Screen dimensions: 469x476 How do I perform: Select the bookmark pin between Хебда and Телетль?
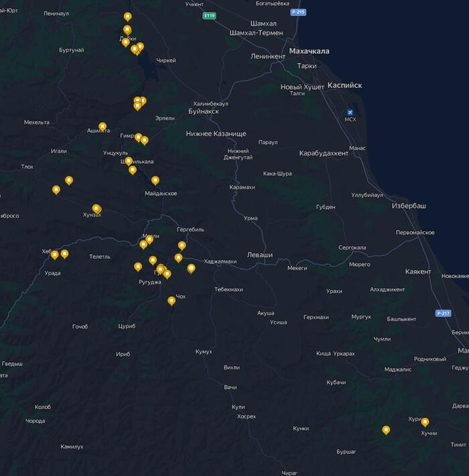pyautogui.click(x=64, y=253)
